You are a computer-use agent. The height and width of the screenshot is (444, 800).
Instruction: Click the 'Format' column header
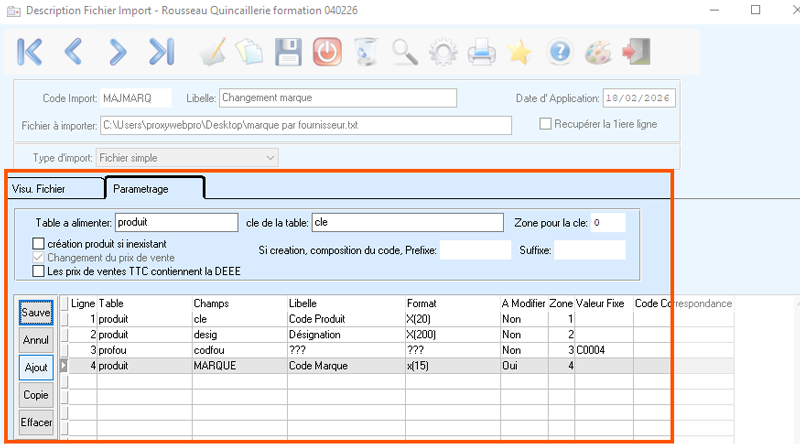pyautogui.click(x=453, y=303)
